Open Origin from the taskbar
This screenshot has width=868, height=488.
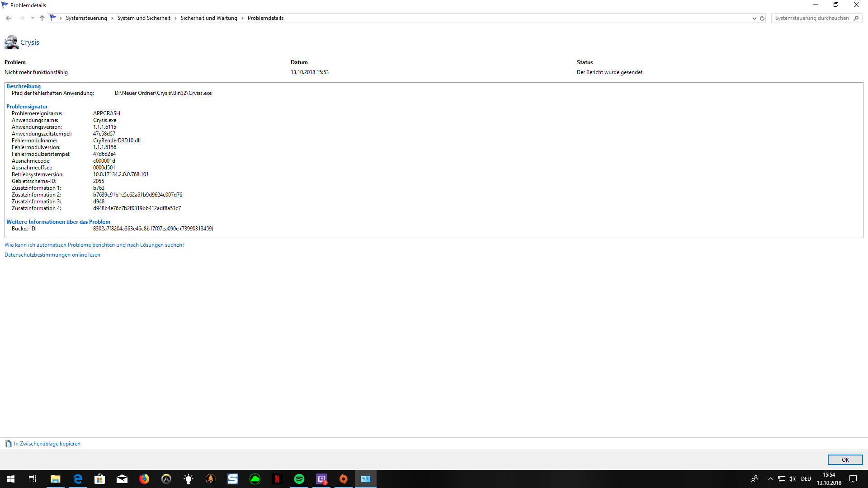pos(344,479)
